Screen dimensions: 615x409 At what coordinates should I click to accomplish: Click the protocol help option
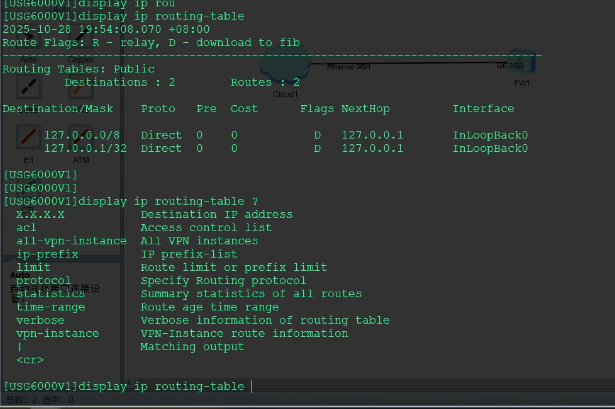[43, 281]
